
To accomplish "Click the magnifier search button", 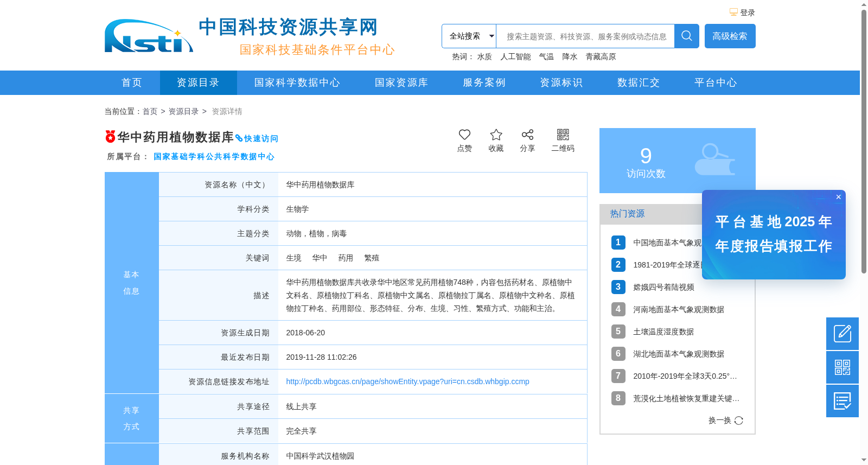I will tap(686, 36).
